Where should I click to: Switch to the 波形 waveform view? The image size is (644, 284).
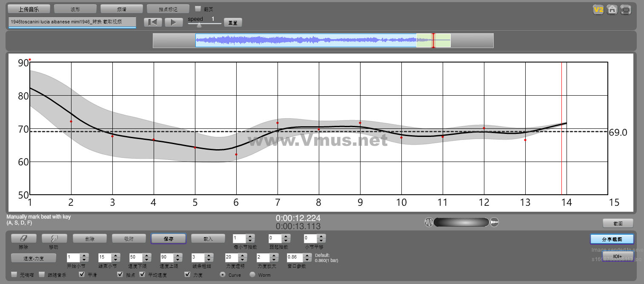(75, 9)
